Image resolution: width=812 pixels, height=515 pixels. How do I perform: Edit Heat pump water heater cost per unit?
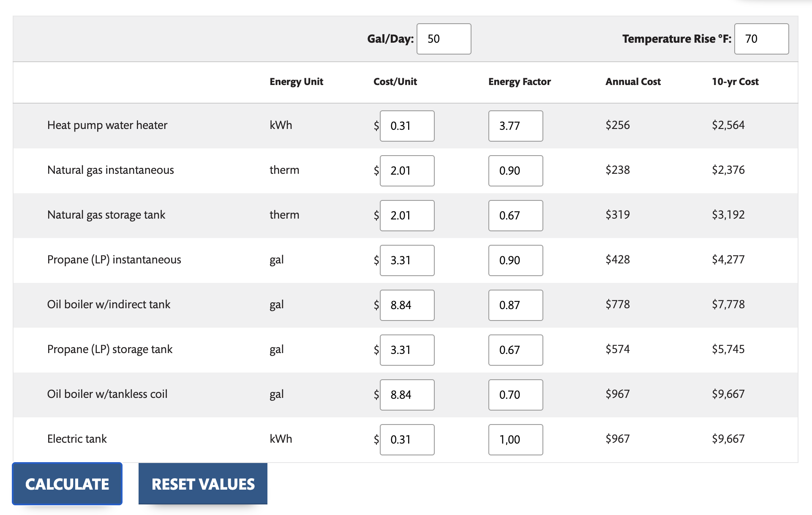click(x=407, y=126)
